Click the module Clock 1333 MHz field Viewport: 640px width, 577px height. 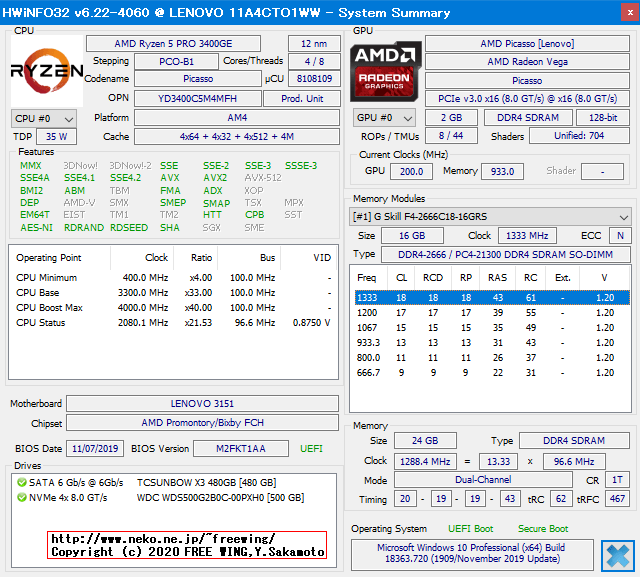coord(527,235)
